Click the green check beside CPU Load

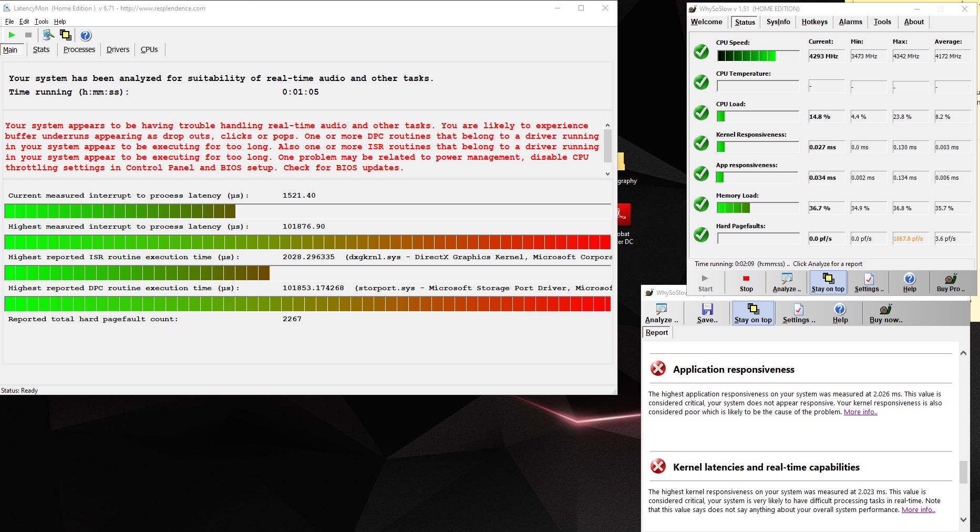coord(701,112)
